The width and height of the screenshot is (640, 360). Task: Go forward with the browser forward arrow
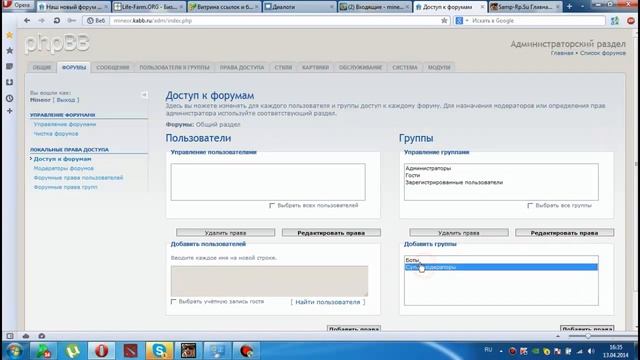pyautogui.click(x=42, y=20)
